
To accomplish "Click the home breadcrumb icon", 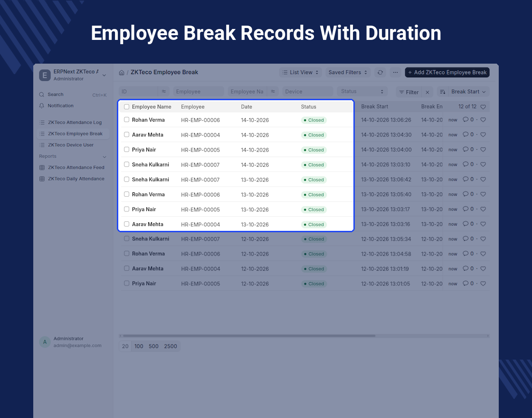I will coord(122,73).
